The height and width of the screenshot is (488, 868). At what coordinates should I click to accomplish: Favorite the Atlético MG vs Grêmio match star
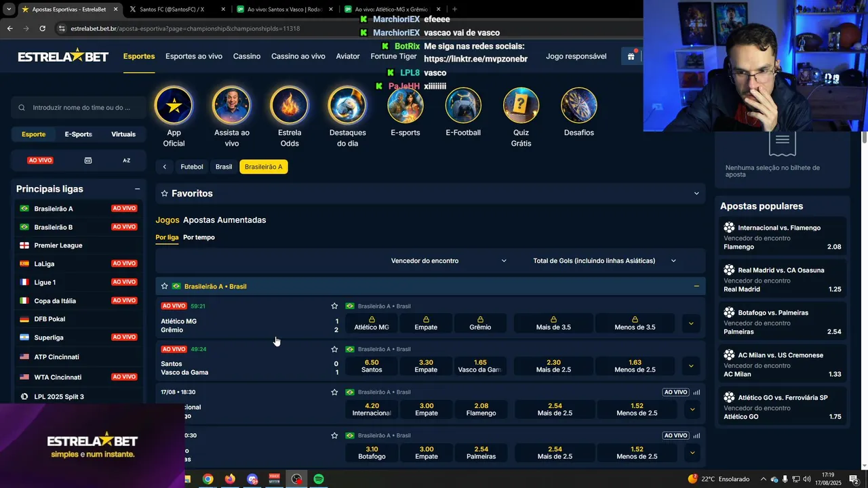click(x=334, y=306)
